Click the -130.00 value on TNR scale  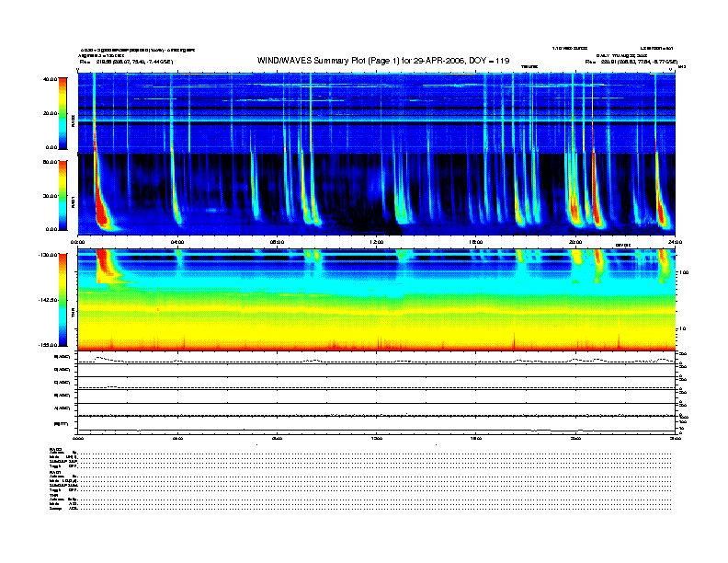tap(48, 255)
